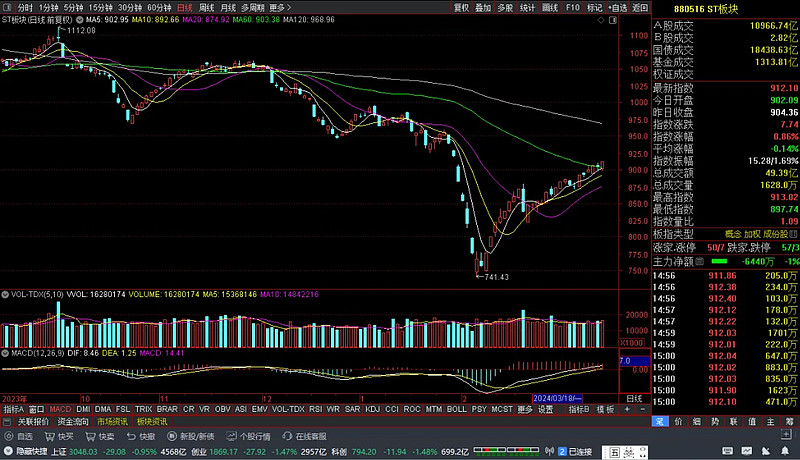The height and width of the screenshot is (460, 800).
Task: Open 快撤 quick cancel order
Action: pyautogui.click(x=139, y=437)
